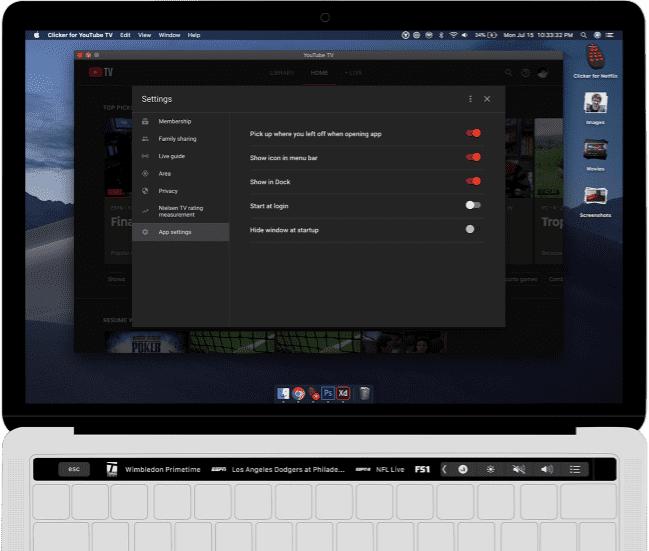Open Apple menu

point(36,35)
